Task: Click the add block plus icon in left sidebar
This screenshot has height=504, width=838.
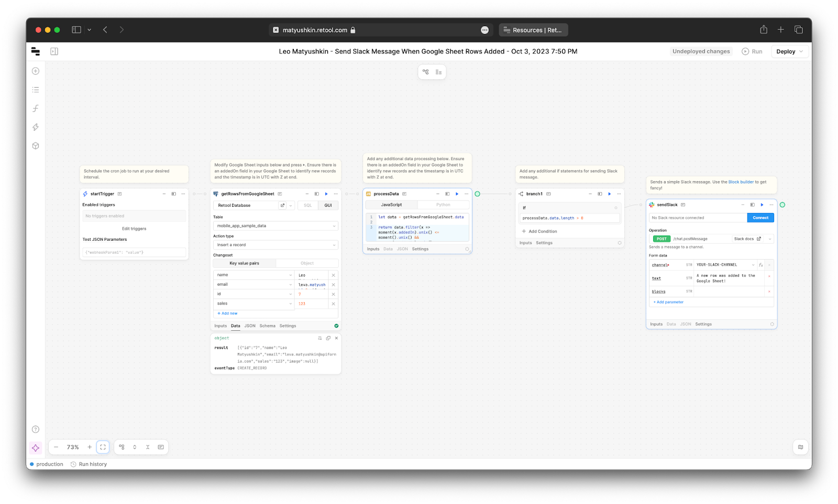Action: point(36,71)
